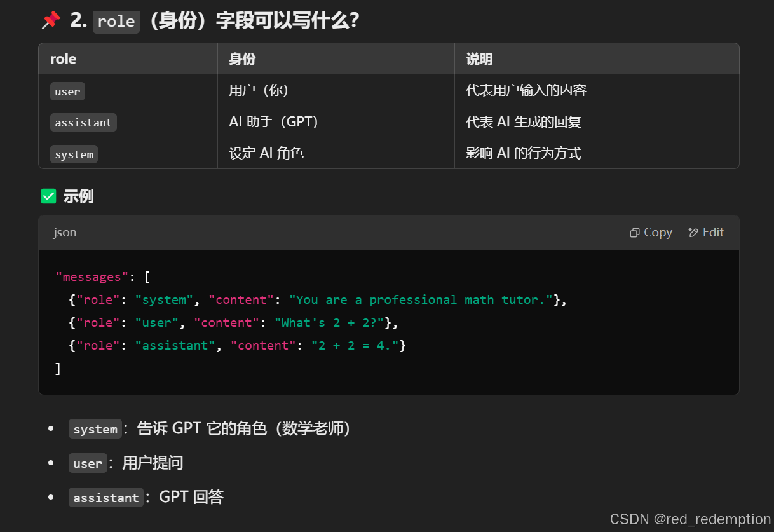Click the "2 + 2 = 4." string in code
774x532 pixels.
click(355, 346)
